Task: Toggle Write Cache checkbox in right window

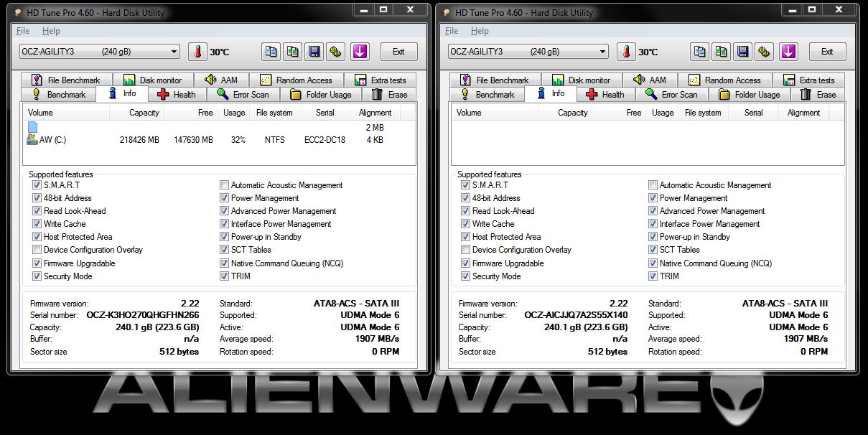Action: pos(465,224)
